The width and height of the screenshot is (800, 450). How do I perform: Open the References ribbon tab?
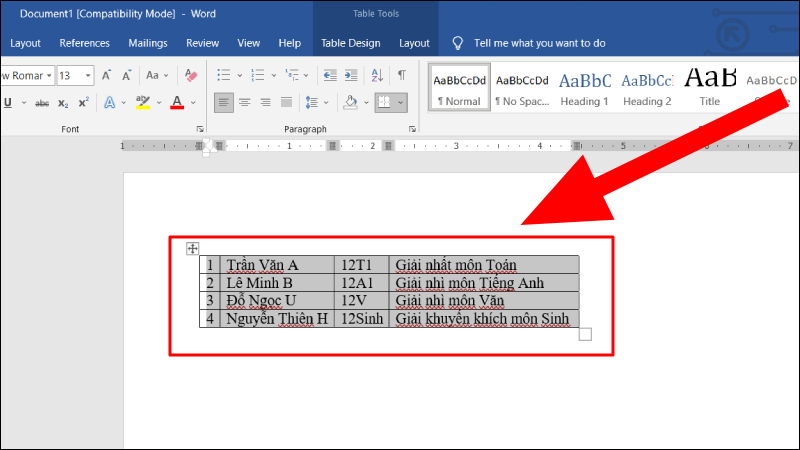pyautogui.click(x=84, y=43)
